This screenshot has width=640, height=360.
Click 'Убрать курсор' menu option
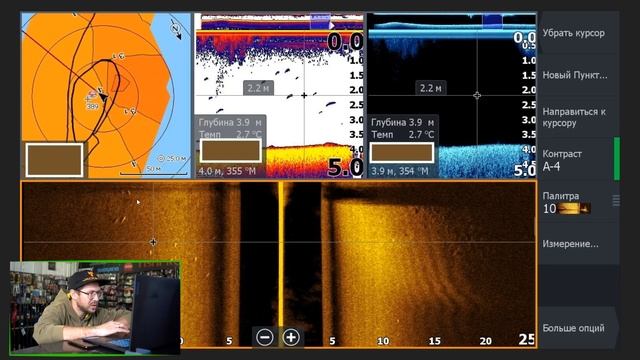point(573,33)
